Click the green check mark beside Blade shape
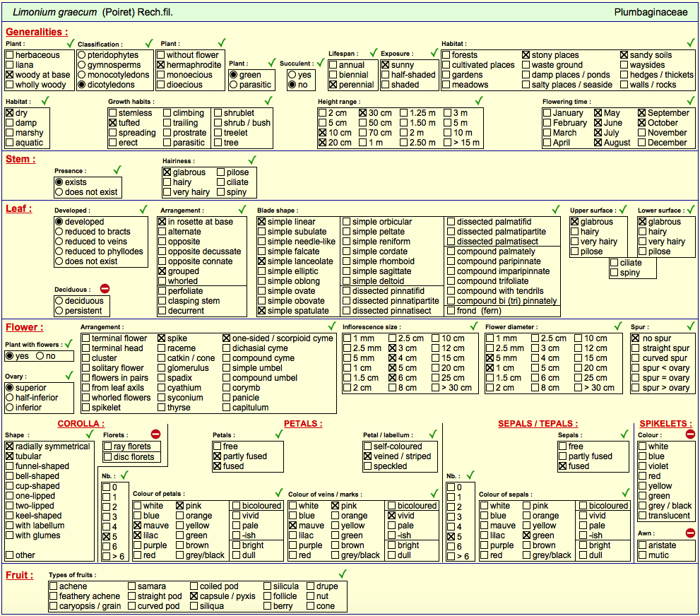Image resolution: width=700 pixels, height=616 pixels. [x=556, y=209]
